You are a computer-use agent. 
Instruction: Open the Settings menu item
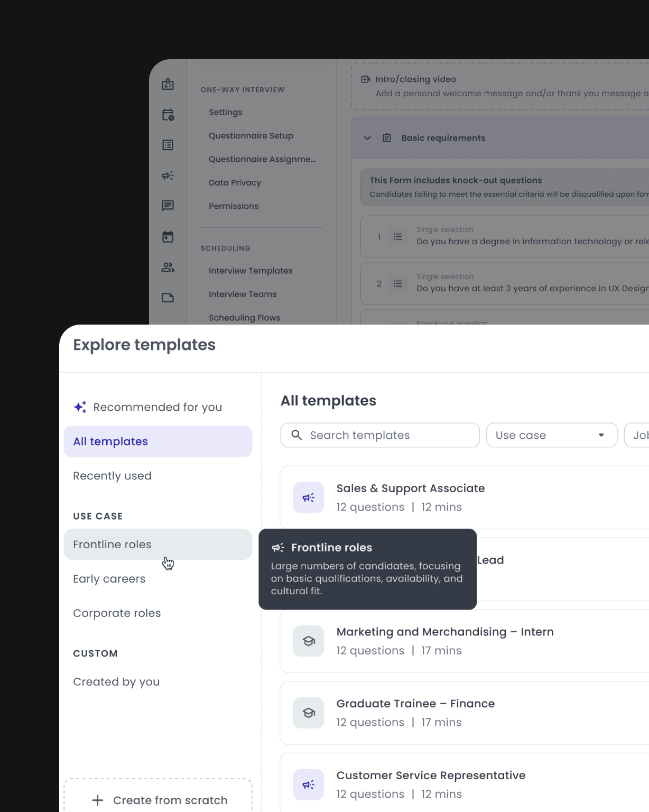226,112
